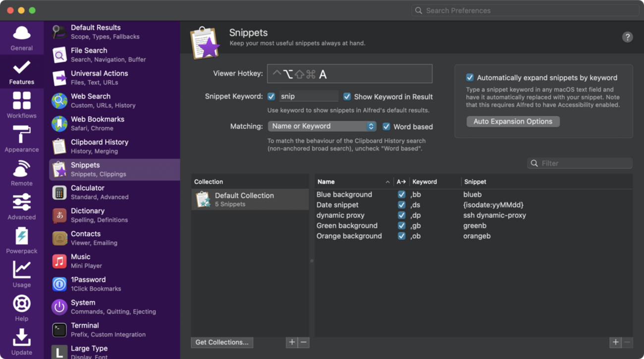Click the System power icon

click(59, 307)
